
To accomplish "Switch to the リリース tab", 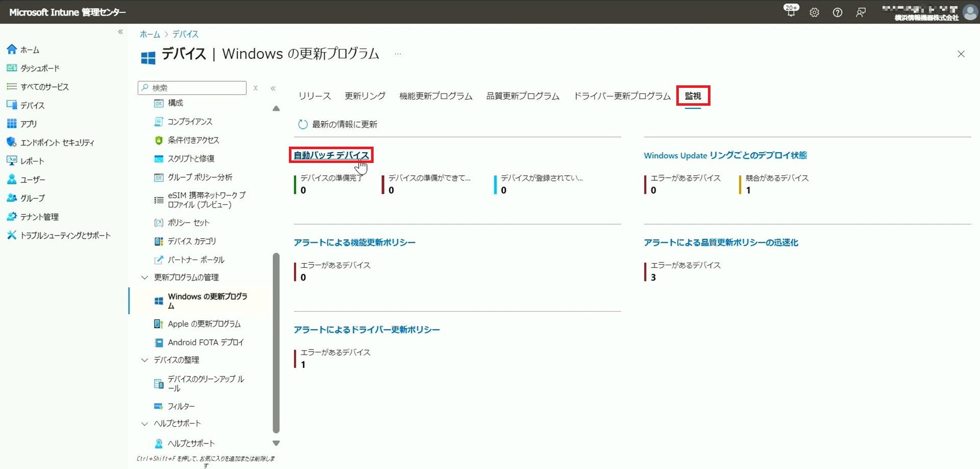I will (x=314, y=96).
